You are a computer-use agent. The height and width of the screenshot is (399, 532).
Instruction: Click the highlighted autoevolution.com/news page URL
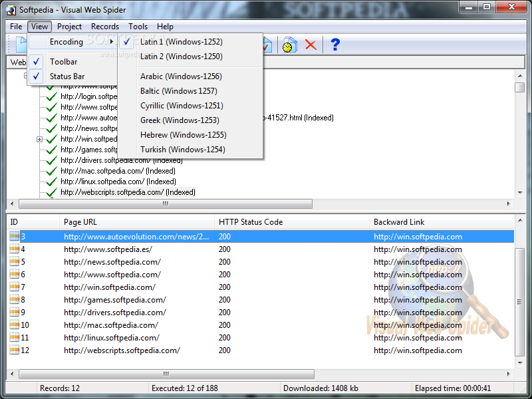(136, 237)
